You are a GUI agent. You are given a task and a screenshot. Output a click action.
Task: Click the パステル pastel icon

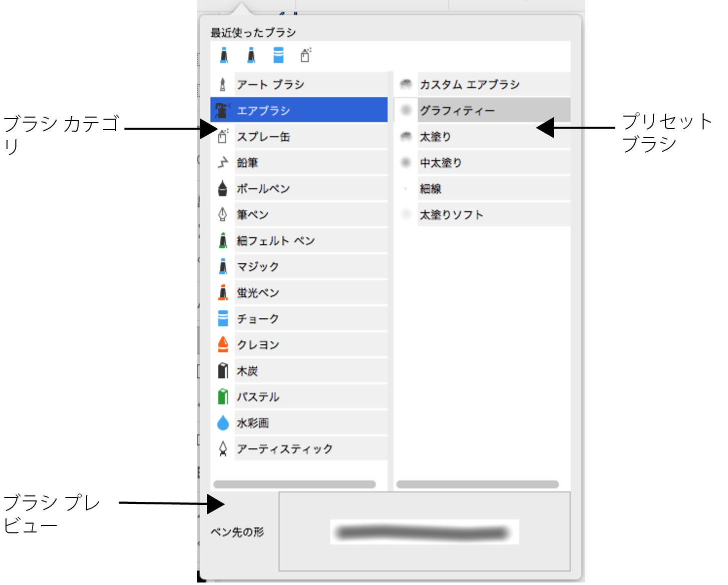pyautogui.click(x=223, y=397)
